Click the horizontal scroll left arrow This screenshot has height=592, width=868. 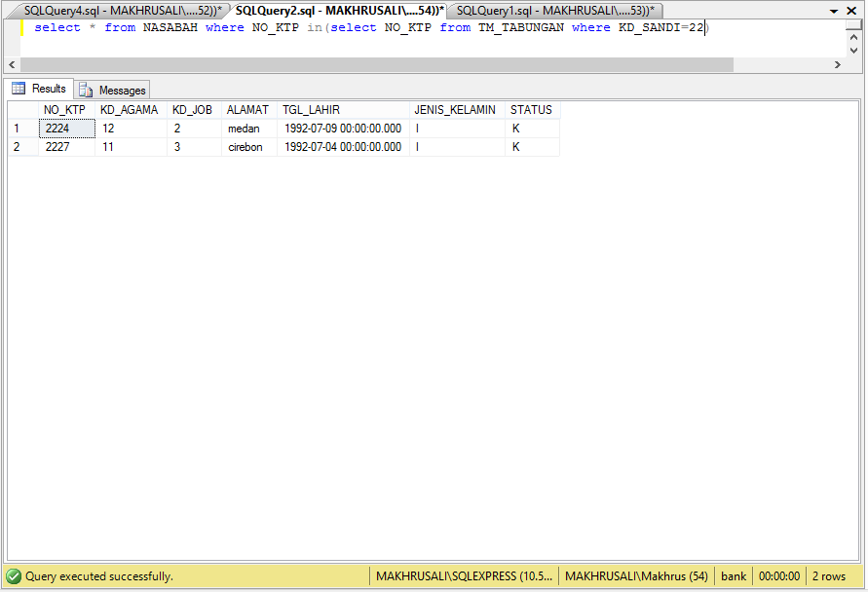[x=13, y=64]
